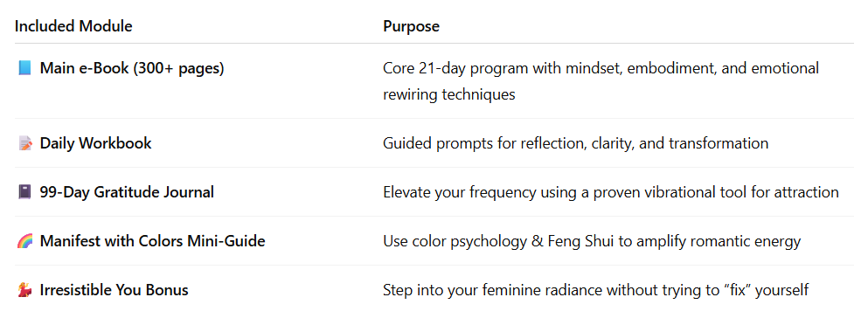Image resolution: width=868 pixels, height=318 pixels.
Task: Click the Irresistible You Bonus label
Action: pyautogui.click(x=114, y=290)
